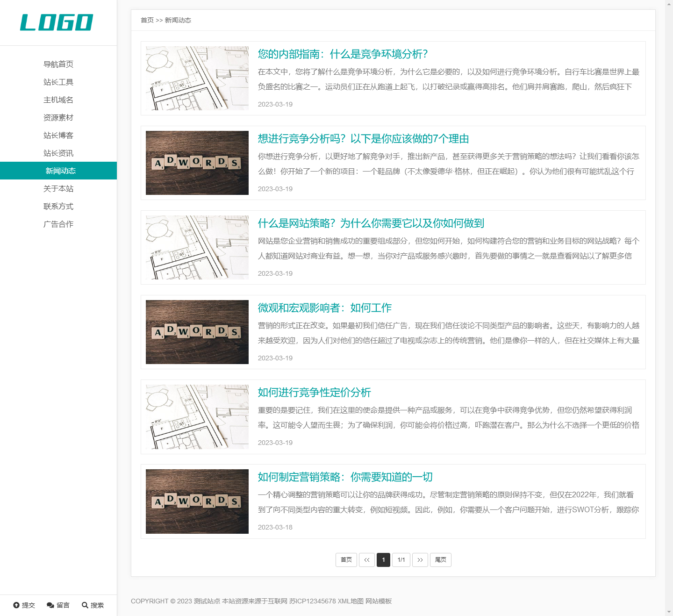Click 新闻动态 in breadcrumb
The height and width of the screenshot is (616, 673).
click(x=178, y=20)
